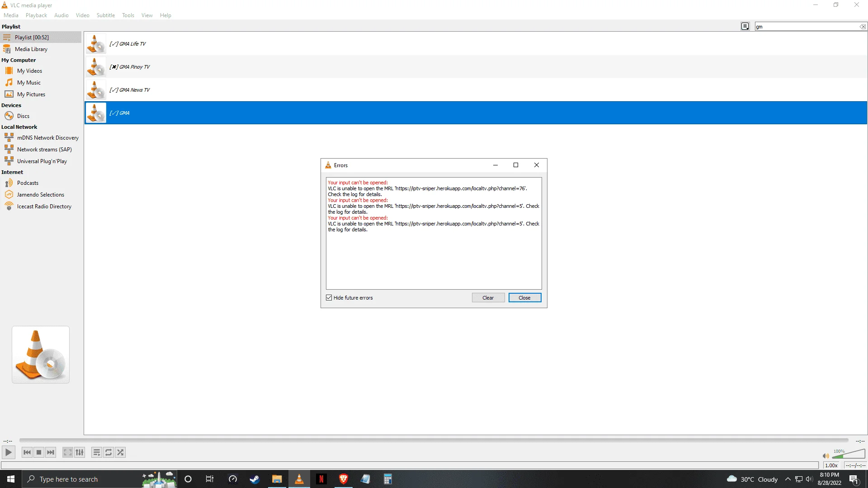Toggle the playlist view button

point(97,452)
